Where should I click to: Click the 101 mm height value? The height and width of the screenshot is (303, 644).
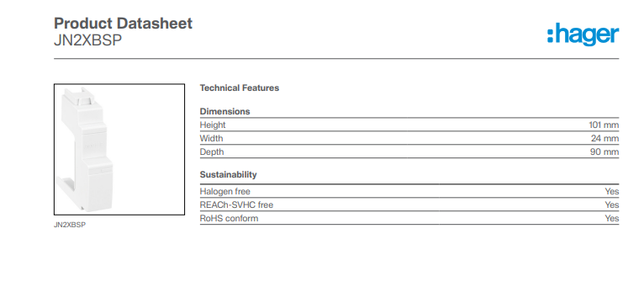(604, 125)
